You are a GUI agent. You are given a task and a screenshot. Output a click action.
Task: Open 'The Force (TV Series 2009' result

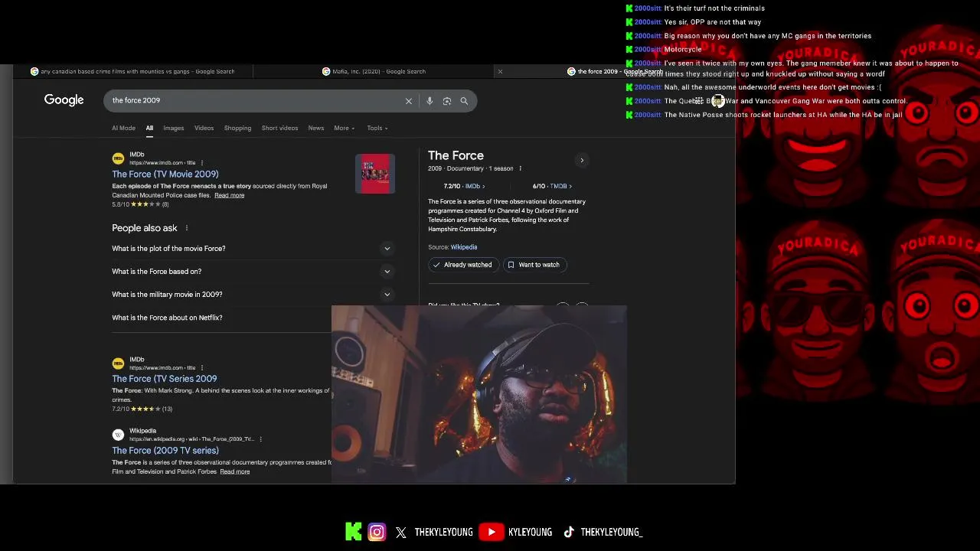165,379
